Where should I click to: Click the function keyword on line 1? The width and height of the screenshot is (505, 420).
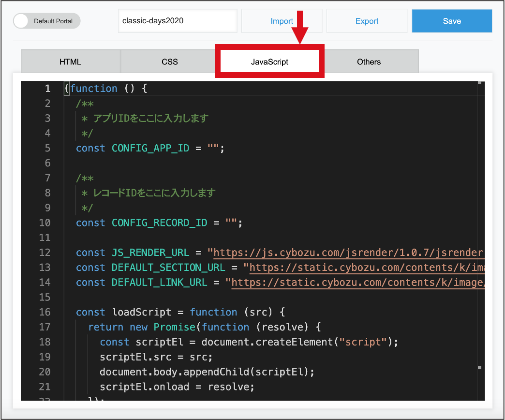pos(94,89)
